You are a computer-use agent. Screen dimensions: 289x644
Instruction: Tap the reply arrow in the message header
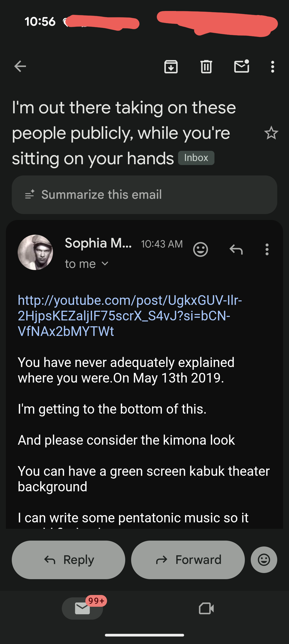tap(236, 250)
